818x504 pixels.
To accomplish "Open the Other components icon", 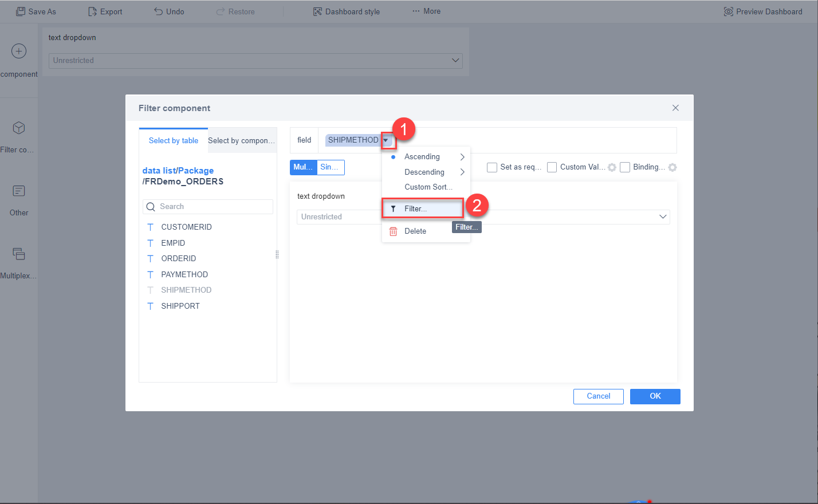I will click(x=19, y=191).
